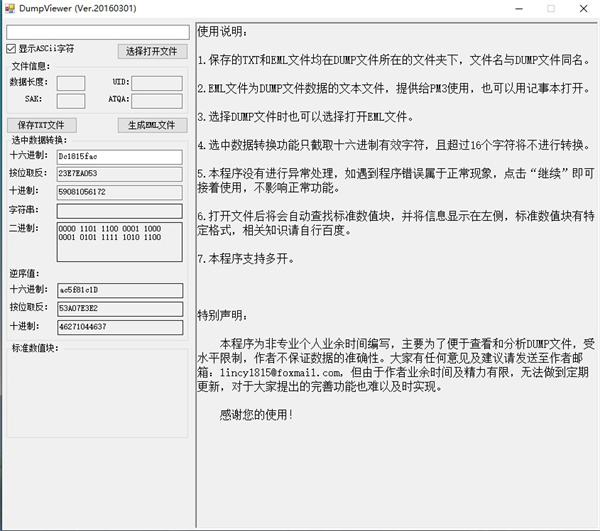Click the 选择打开文件 button
Image resolution: width=600 pixels, height=531 pixels.
point(152,51)
